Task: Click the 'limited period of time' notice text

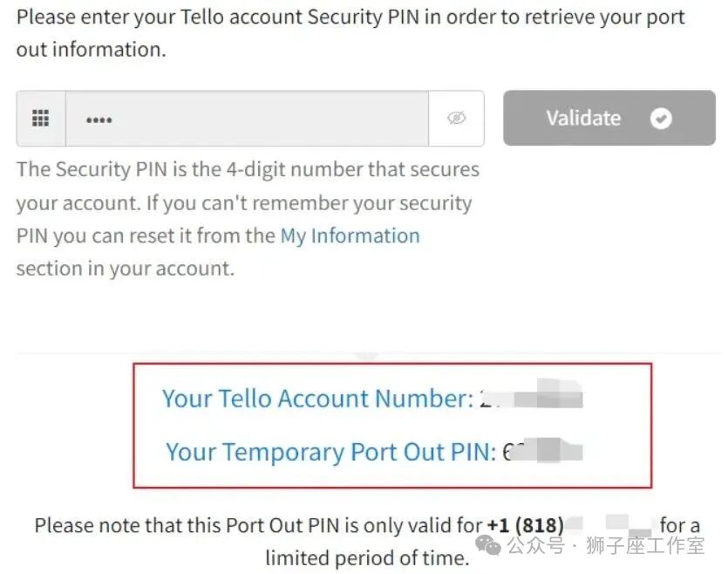Action: pyautogui.click(x=367, y=557)
